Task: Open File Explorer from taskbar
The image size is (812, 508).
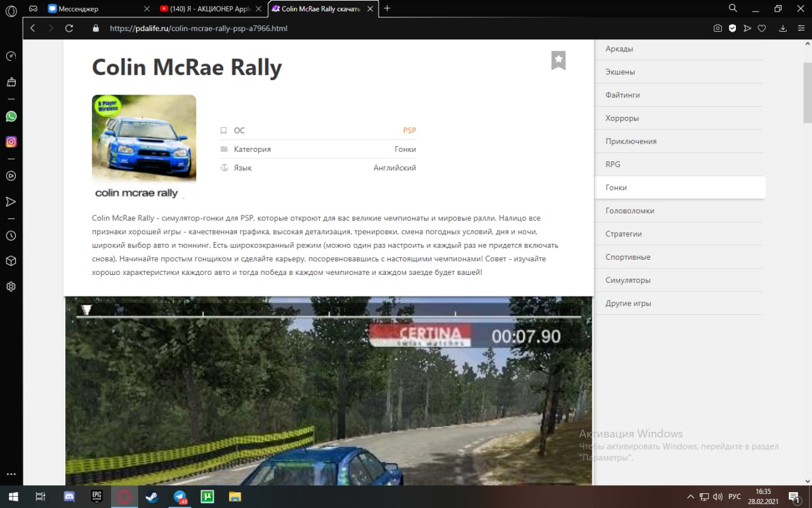Action: 235,497
